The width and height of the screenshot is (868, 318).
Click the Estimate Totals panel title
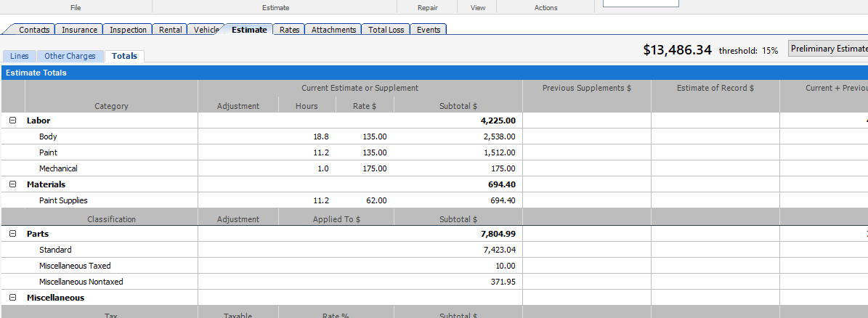pyautogui.click(x=36, y=73)
